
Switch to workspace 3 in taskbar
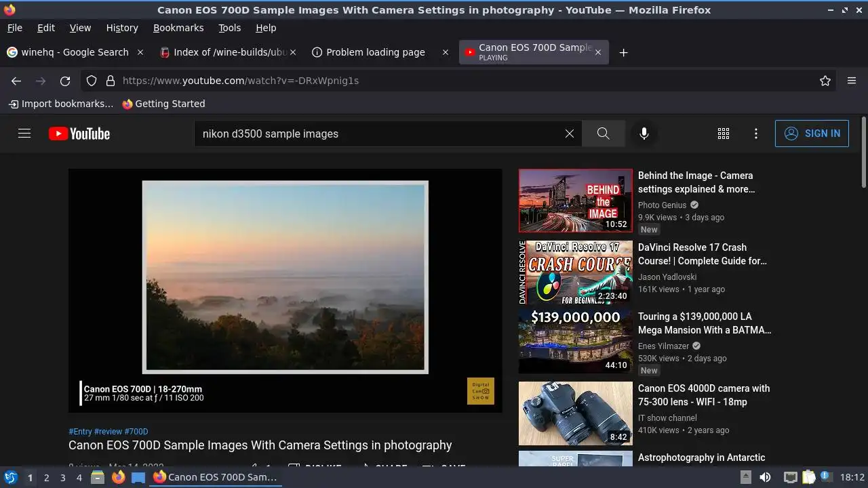[x=62, y=477]
